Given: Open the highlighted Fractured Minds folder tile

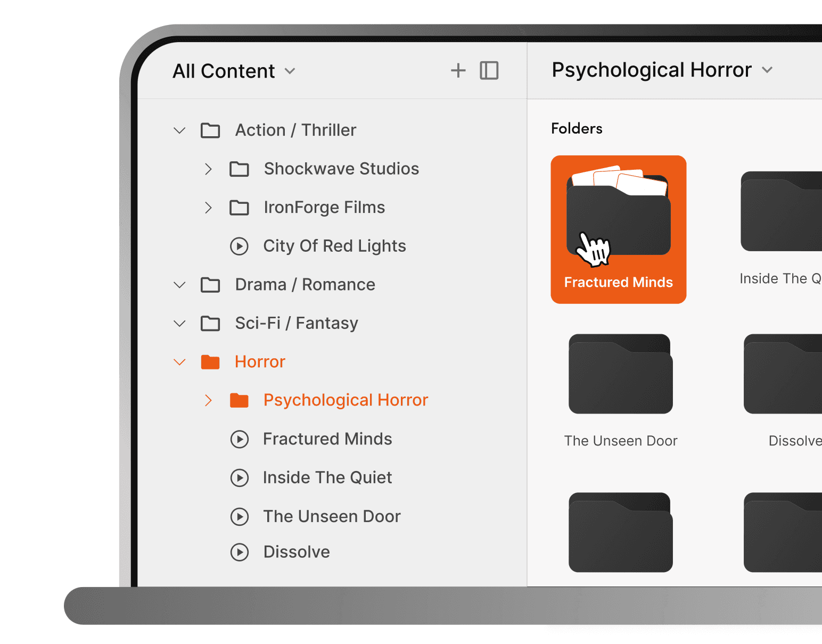Looking at the screenshot, I should click(x=619, y=229).
